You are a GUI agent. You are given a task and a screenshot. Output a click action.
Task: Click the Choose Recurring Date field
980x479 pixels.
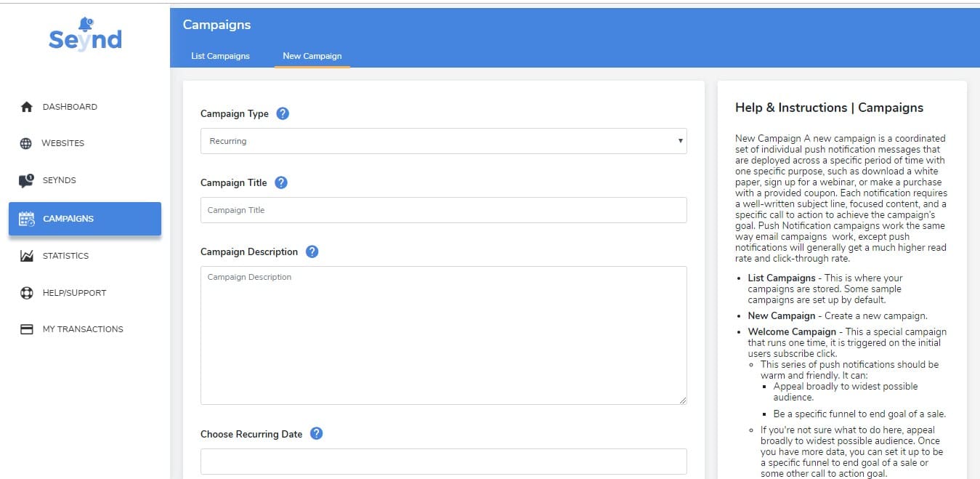click(x=443, y=461)
